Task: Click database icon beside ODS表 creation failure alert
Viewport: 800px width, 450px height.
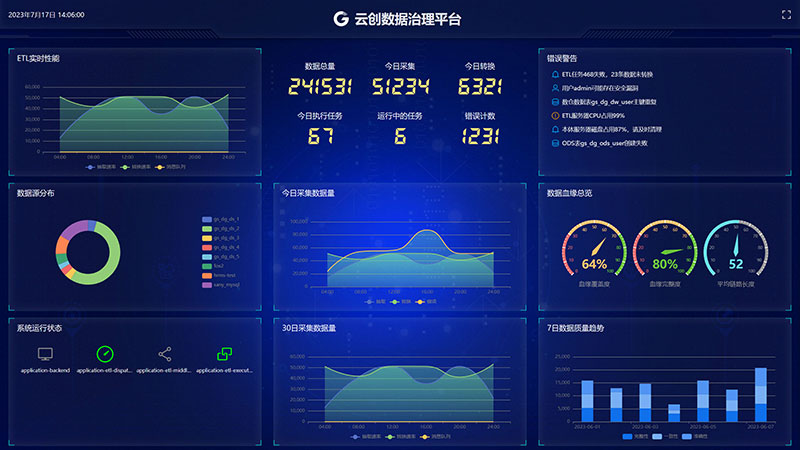Action: tap(555, 143)
